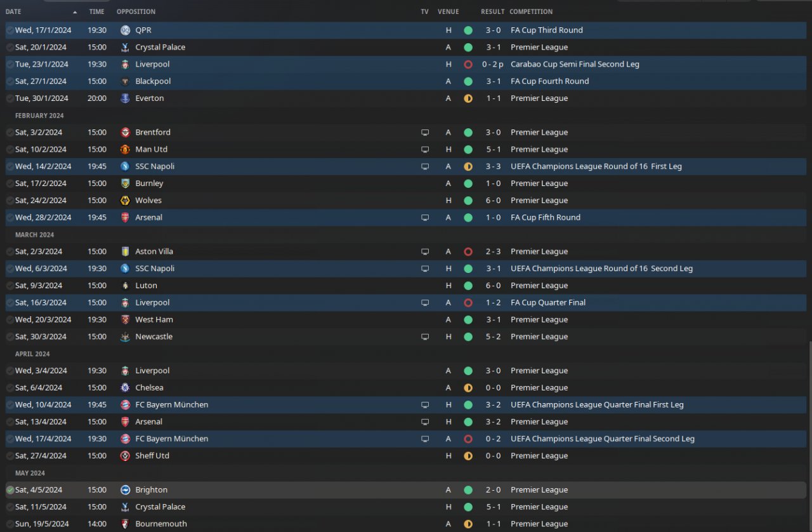
Task: Sort by the Competition column header
Action: click(x=531, y=11)
